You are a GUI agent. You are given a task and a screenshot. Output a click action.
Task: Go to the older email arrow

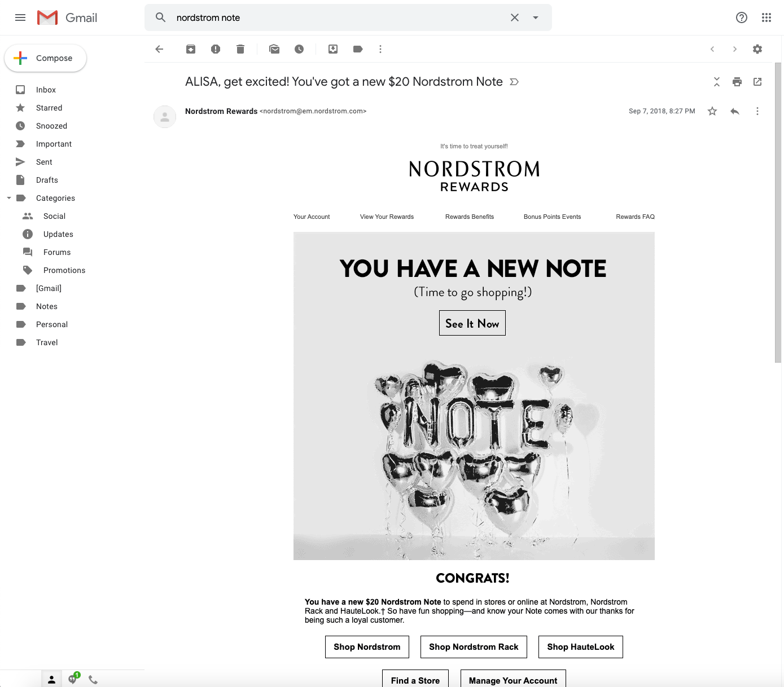[x=735, y=49]
